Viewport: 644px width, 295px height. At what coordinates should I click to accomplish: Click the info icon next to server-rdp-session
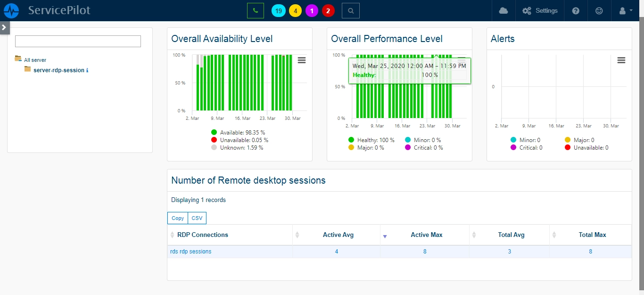click(x=87, y=70)
